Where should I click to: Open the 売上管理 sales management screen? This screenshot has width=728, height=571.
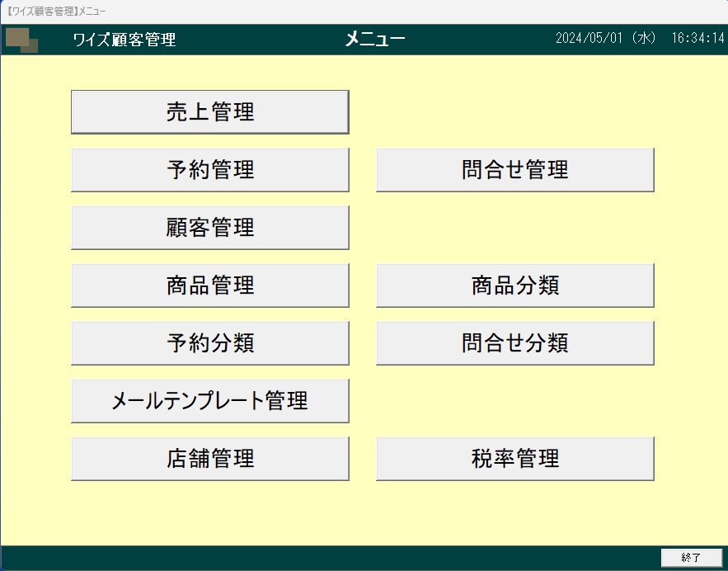(x=210, y=112)
